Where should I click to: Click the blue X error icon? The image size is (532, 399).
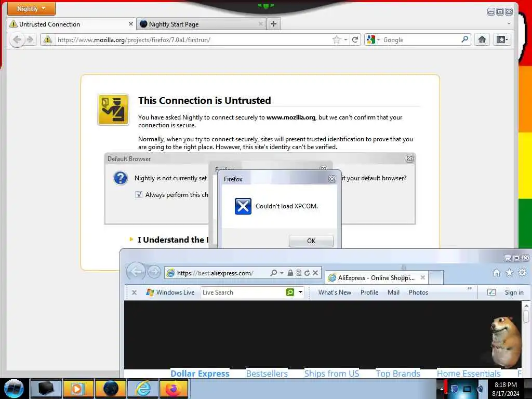point(243,206)
